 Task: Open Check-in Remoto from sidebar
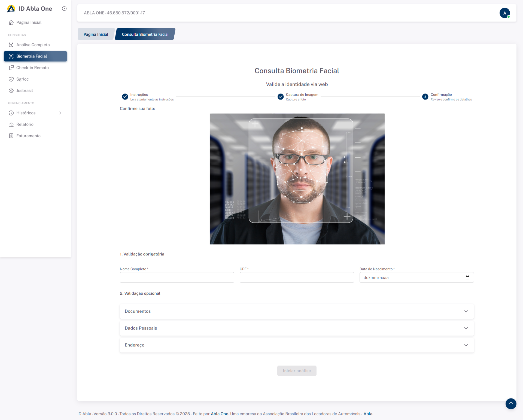pyautogui.click(x=32, y=68)
